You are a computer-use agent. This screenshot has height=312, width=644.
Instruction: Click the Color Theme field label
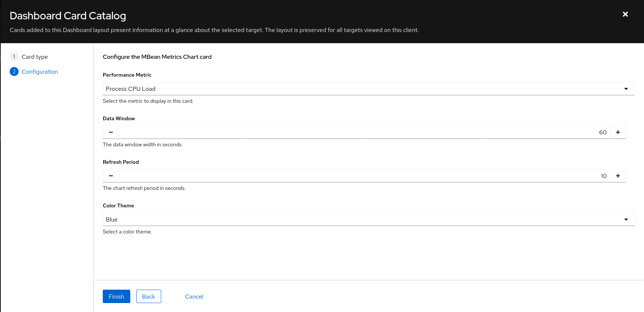(118, 206)
